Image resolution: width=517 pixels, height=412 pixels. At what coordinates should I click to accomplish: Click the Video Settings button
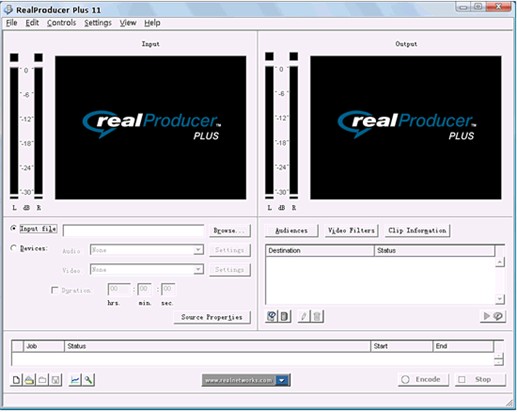230,269
